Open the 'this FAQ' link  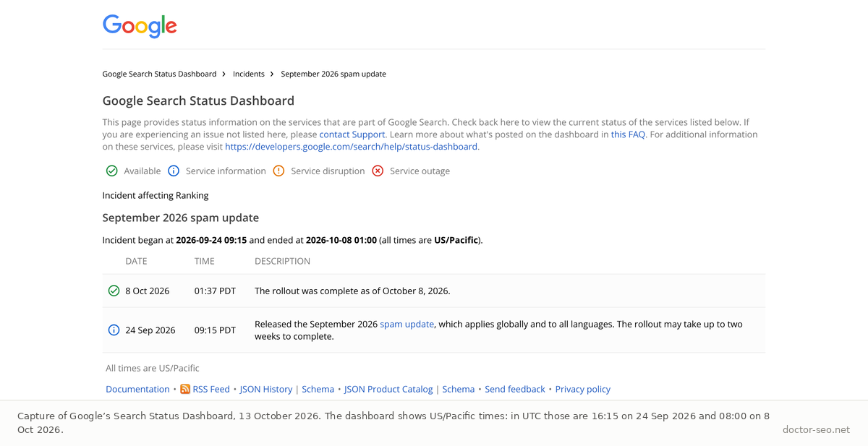pos(628,134)
